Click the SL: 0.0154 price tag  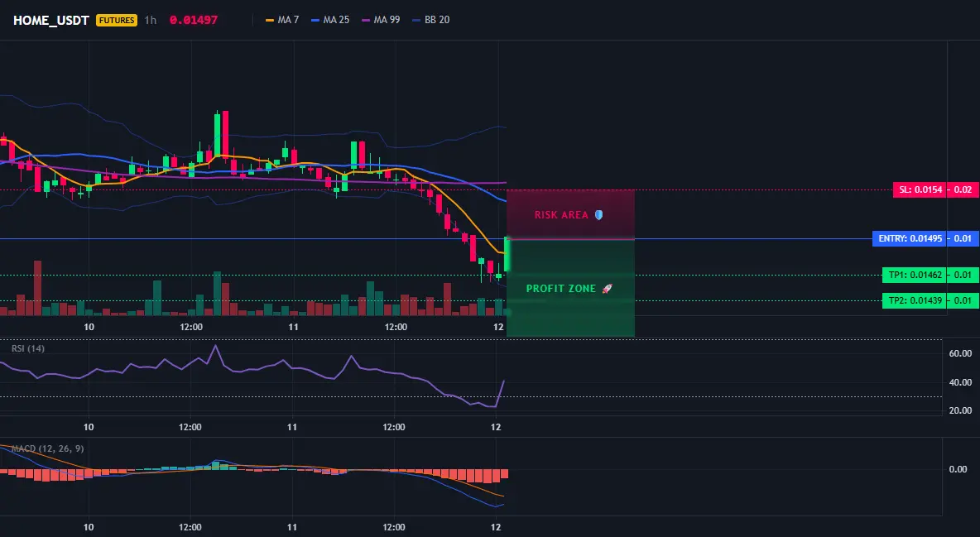(919, 189)
